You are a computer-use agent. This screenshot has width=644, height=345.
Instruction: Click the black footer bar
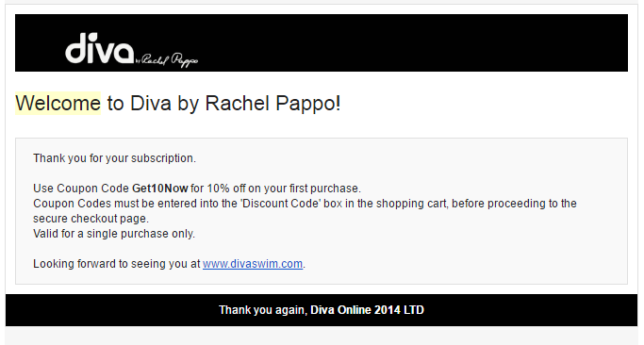pyautogui.click(x=322, y=310)
